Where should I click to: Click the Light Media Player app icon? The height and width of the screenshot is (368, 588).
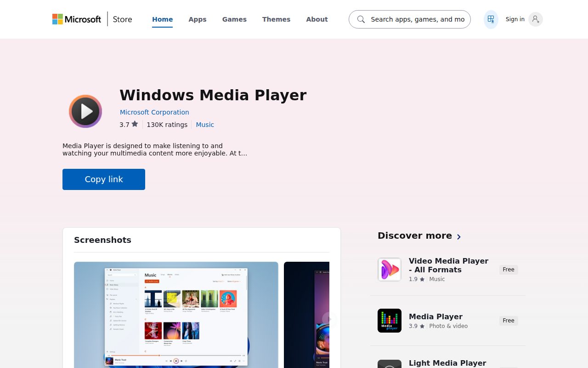pos(390,364)
